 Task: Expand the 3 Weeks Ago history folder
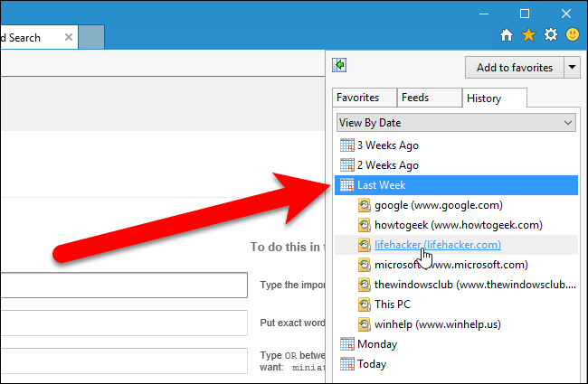pos(456,145)
